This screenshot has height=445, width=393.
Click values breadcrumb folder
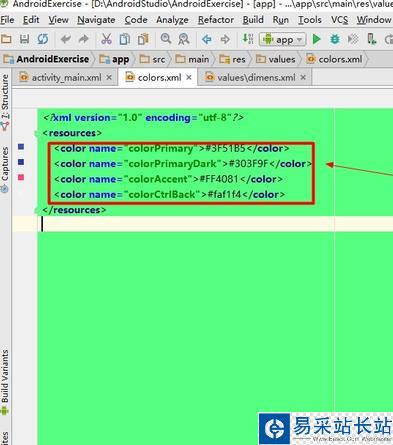pyautogui.click(x=276, y=59)
